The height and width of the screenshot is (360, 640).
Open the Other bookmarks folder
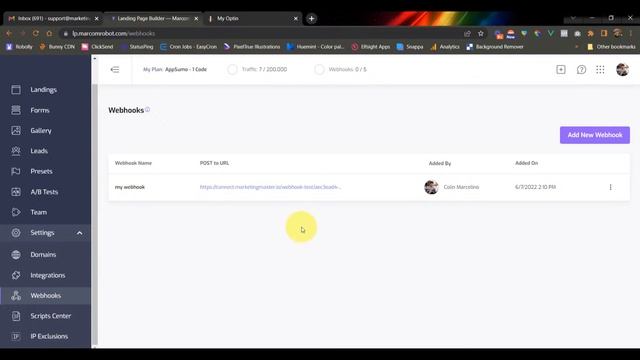coord(611,47)
